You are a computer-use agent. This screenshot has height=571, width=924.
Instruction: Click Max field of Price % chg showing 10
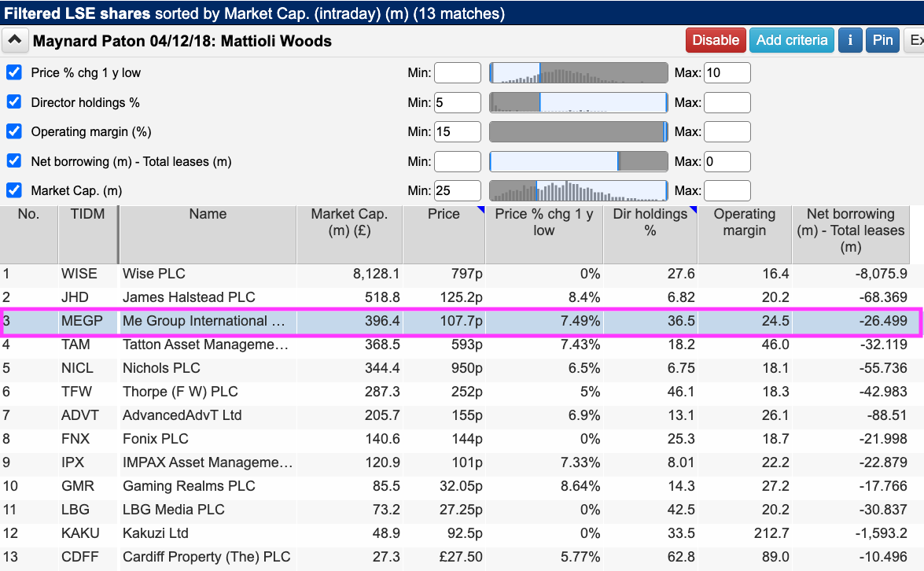point(727,73)
